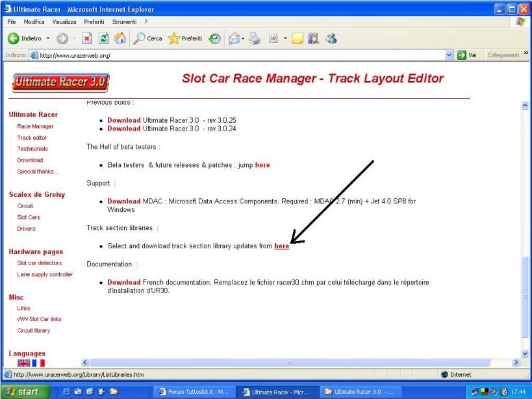Expand the Edit button dropdown arrow

pos(285,38)
